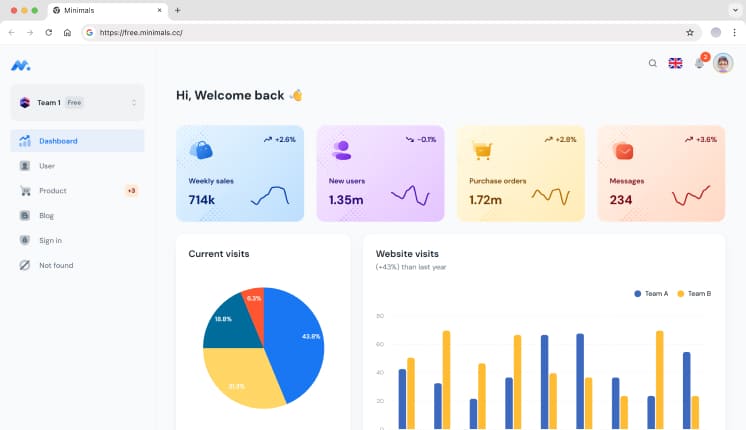Viewport: 746px width, 430px height.
Task: Open the notifications bell
Action: click(x=699, y=63)
